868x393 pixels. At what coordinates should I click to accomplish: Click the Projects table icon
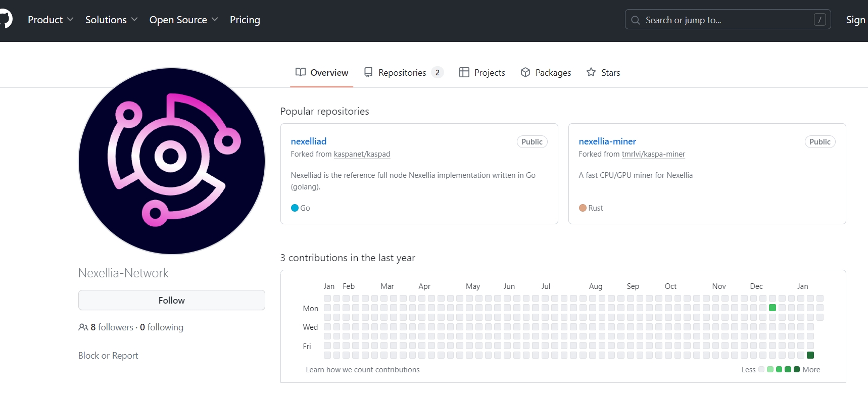464,72
